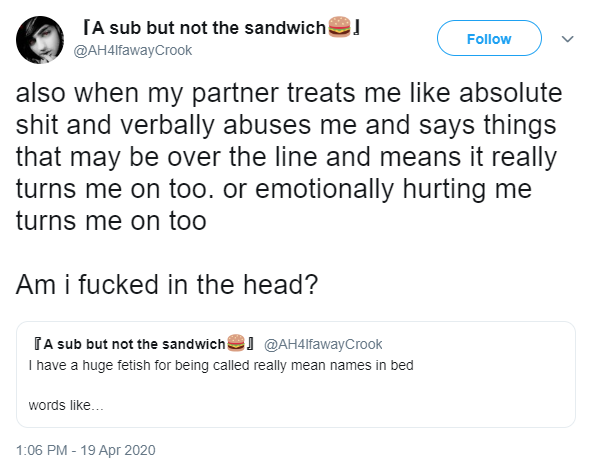This screenshot has height=468, width=593.
Task: Click the word 'Follow' inside the outlined button
Action: (489, 39)
